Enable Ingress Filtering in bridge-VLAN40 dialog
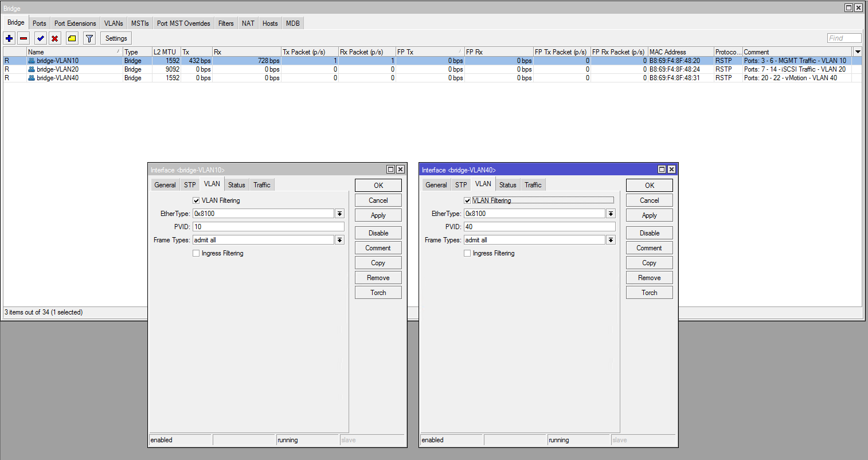Viewport: 868px width, 460px height. (467, 253)
